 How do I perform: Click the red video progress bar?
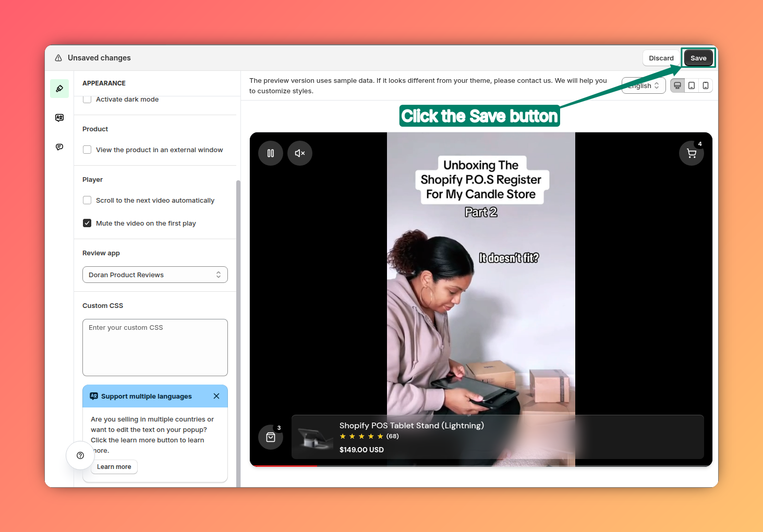(x=284, y=465)
